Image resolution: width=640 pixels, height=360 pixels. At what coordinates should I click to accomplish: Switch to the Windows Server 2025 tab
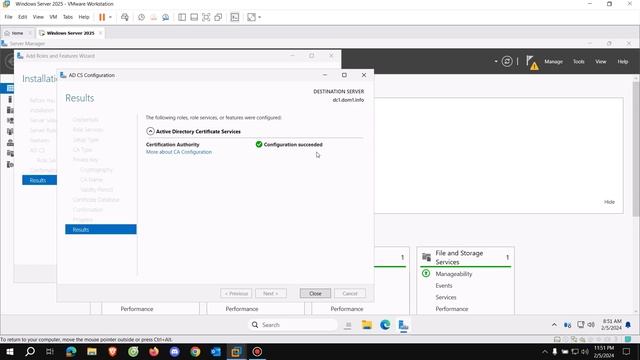[x=70, y=33]
